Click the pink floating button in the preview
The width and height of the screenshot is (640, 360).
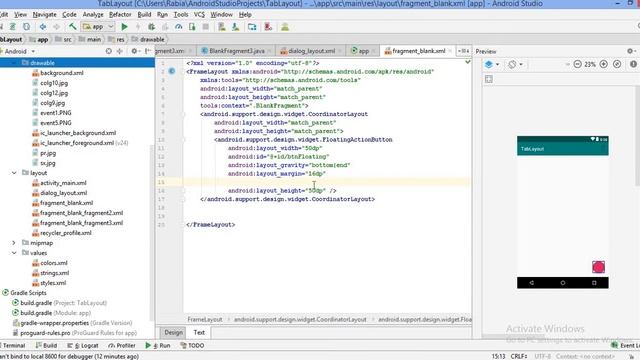pyautogui.click(x=598, y=267)
